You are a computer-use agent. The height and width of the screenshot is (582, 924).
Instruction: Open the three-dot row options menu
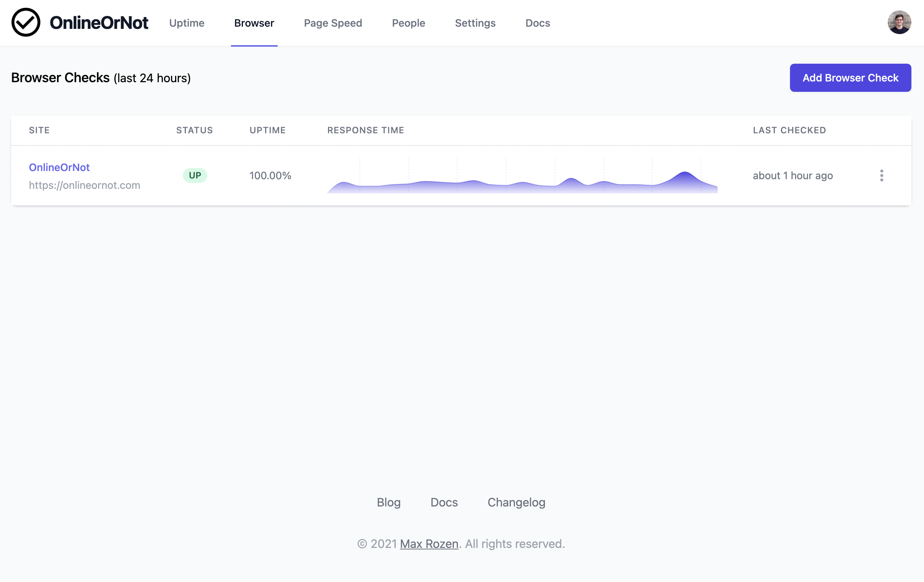(x=881, y=176)
